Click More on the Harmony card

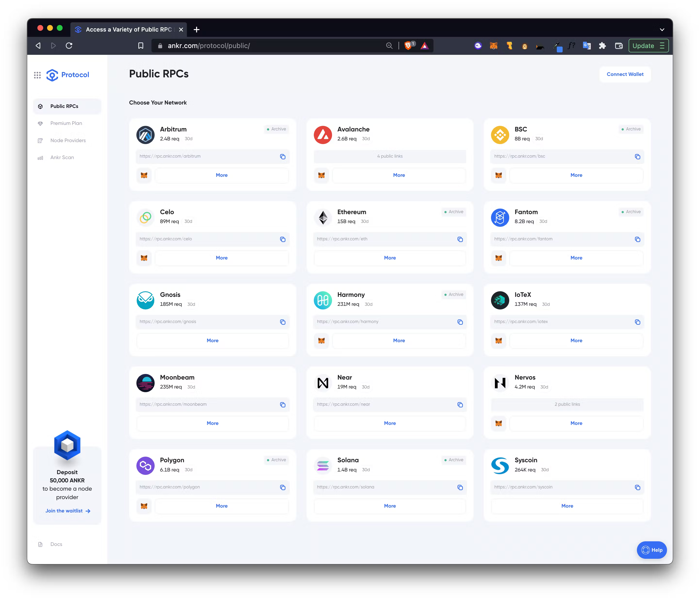click(x=399, y=340)
